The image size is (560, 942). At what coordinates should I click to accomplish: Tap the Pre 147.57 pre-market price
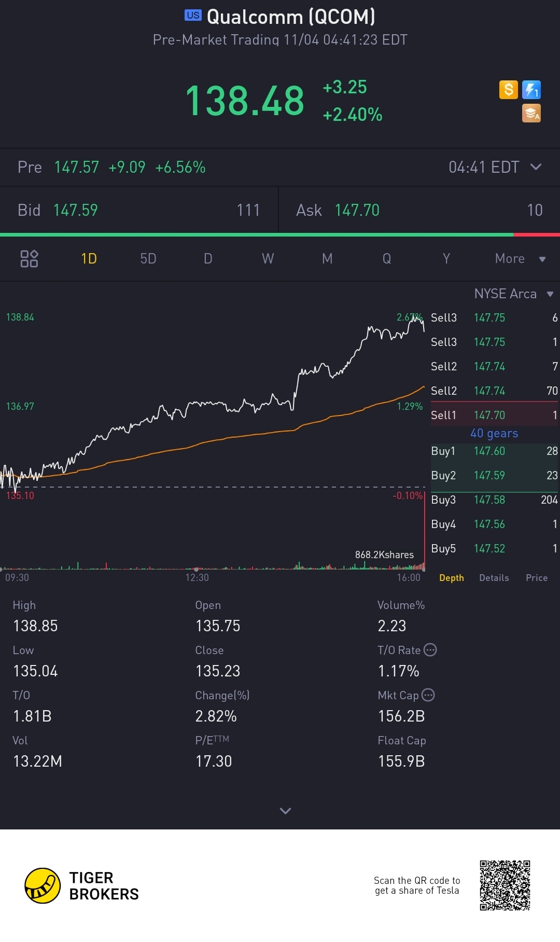coord(76,167)
